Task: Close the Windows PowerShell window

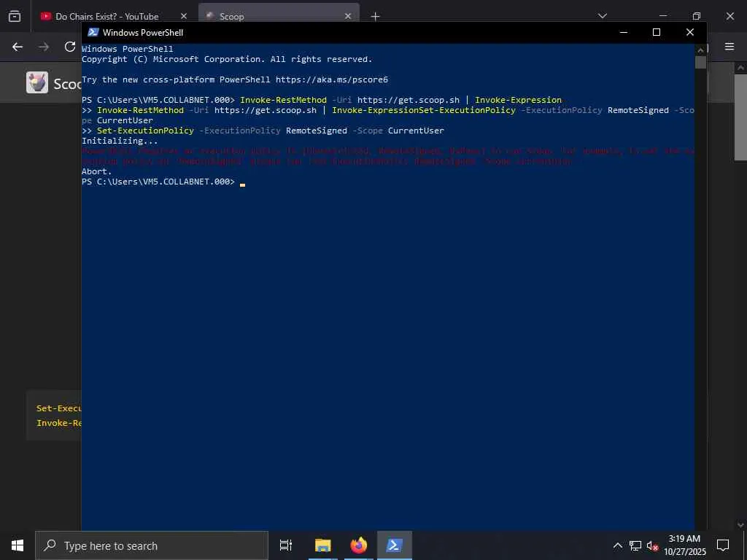Action: (690, 32)
